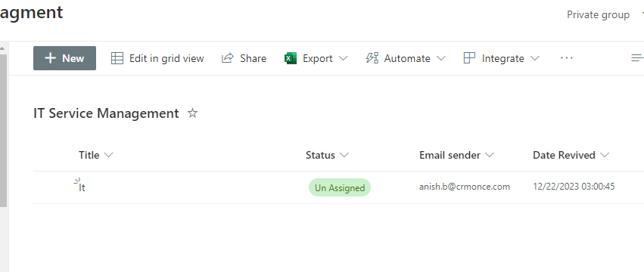Image resolution: width=644 pixels, height=272 pixels.
Task: Click the view options lines icon
Action: [x=637, y=58]
